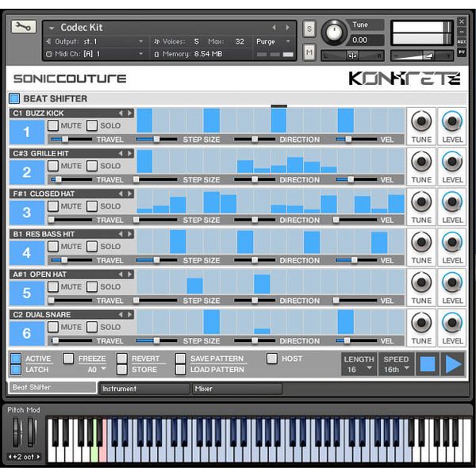Click the octave shift right arrow next to +2 oct

click(39, 457)
